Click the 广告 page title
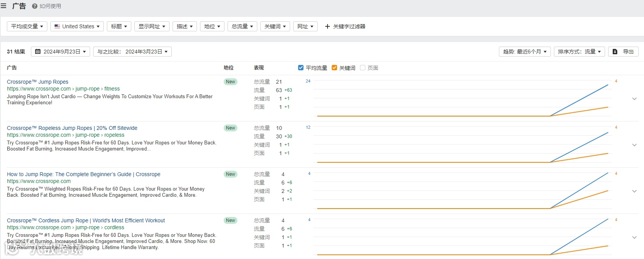This screenshot has width=644, height=259. [x=19, y=6]
